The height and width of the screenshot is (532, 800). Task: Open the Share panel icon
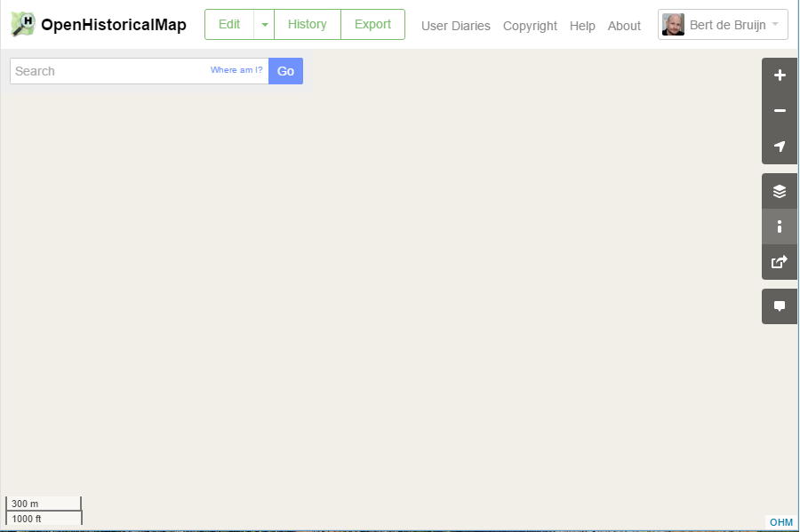tap(780, 262)
